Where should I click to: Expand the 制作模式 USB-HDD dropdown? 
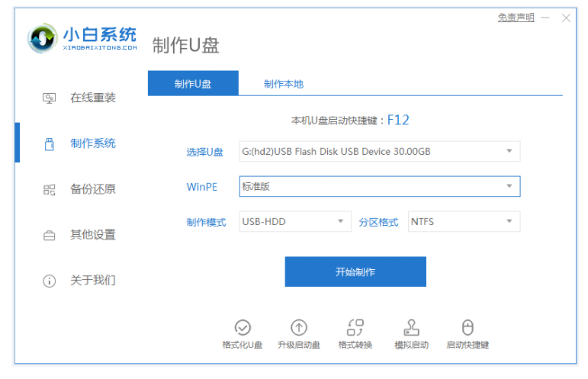pos(295,222)
